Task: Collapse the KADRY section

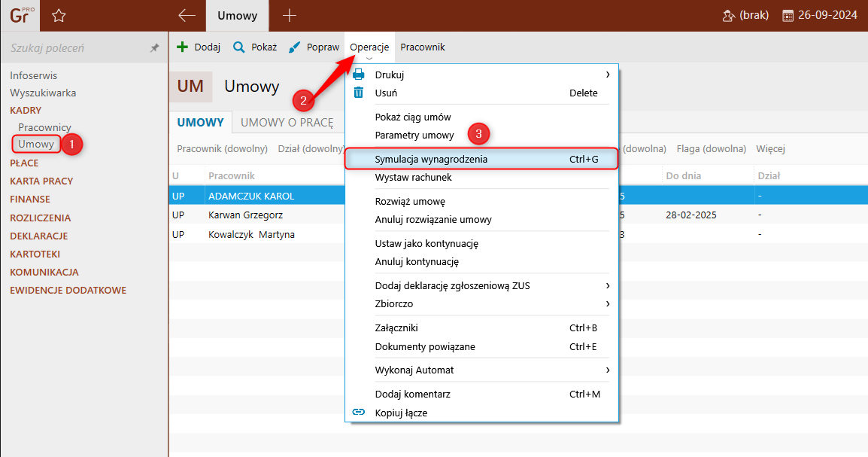Action: click(x=26, y=110)
